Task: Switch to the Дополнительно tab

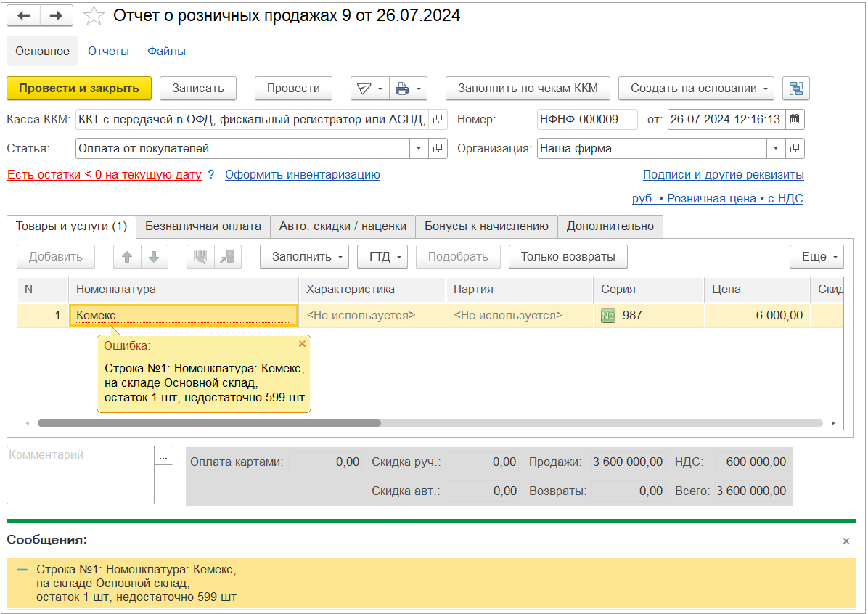Action: (610, 226)
